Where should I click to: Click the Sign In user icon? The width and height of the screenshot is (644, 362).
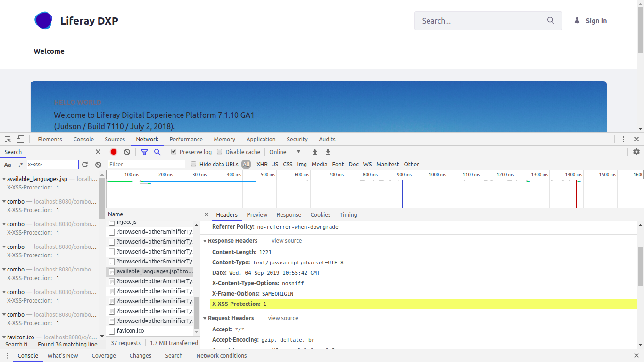(x=577, y=20)
